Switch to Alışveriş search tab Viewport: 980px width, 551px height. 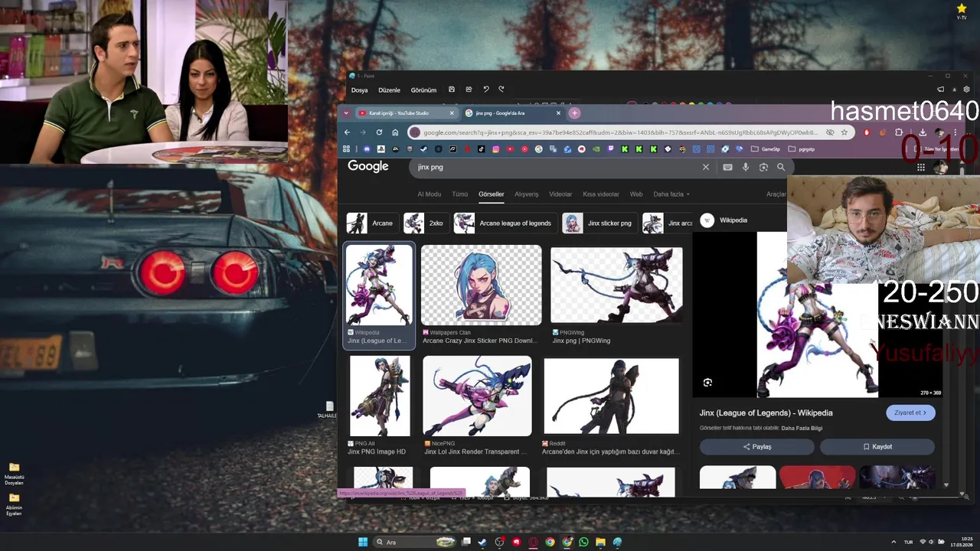(x=527, y=194)
